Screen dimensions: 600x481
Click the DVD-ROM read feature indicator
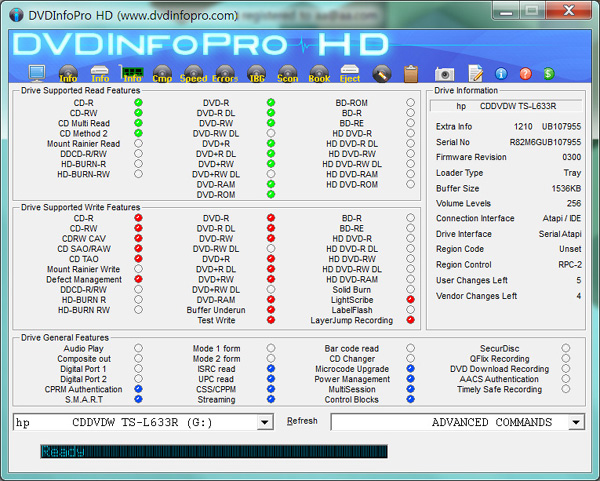[x=271, y=194]
